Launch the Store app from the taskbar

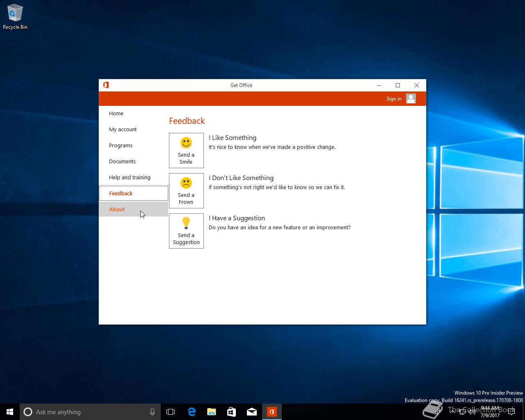click(x=231, y=412)
